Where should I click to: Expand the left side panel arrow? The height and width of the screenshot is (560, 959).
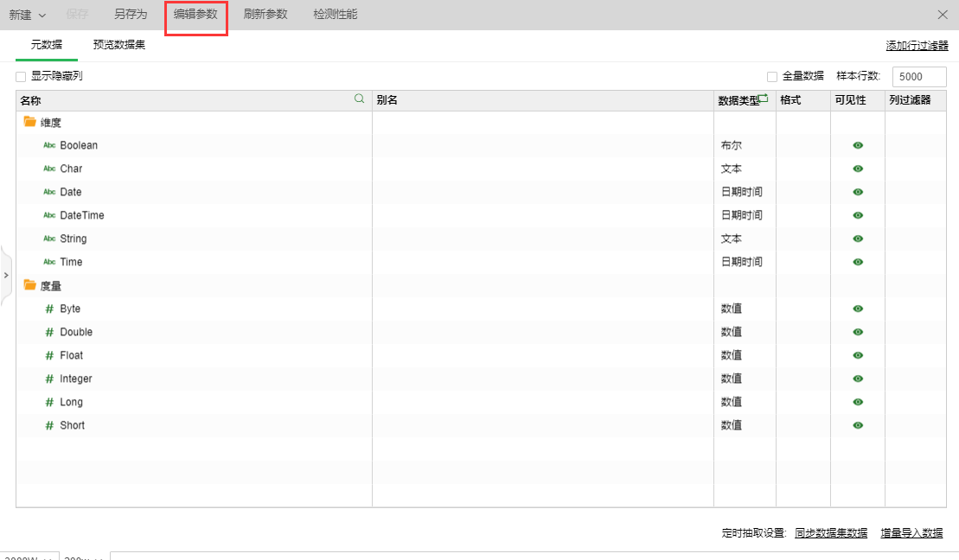6,275
